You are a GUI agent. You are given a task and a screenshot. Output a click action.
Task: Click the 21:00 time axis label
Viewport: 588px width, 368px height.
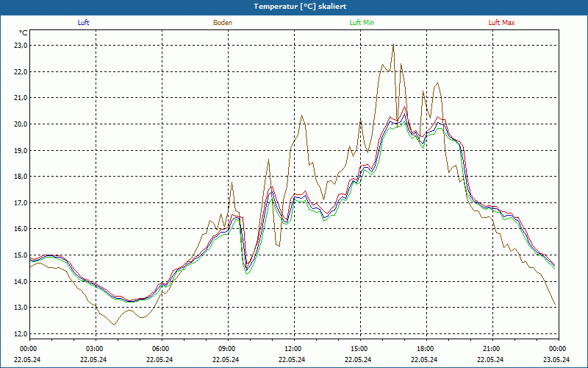click(x=492, y=348)
